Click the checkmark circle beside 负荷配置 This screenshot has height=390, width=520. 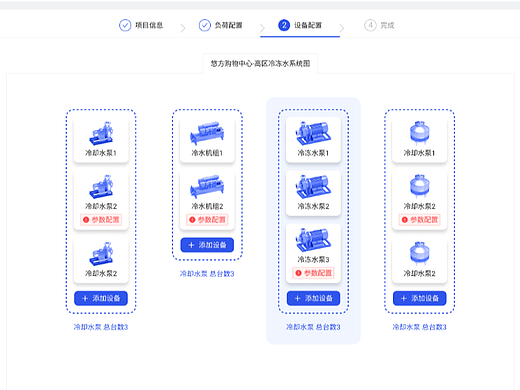205,25
